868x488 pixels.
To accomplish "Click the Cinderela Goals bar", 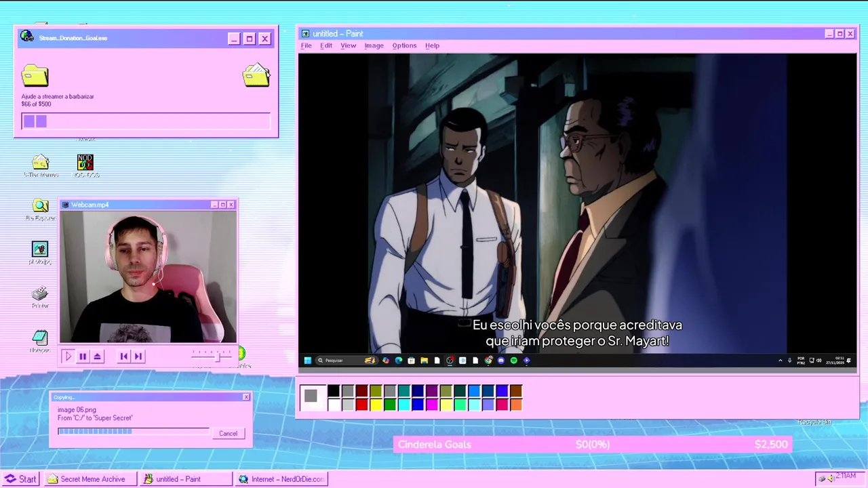I will coord(593,445).
